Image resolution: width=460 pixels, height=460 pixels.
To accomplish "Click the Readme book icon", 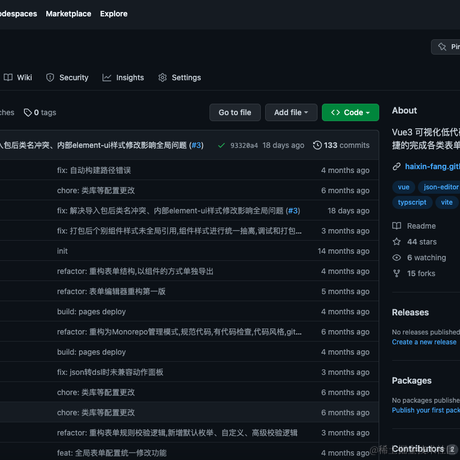I will [x=397, y=226].
